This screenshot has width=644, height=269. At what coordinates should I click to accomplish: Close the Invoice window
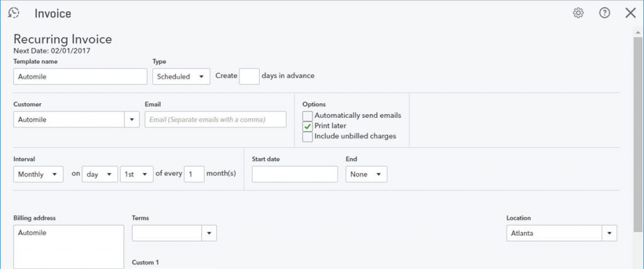point(630,13)
